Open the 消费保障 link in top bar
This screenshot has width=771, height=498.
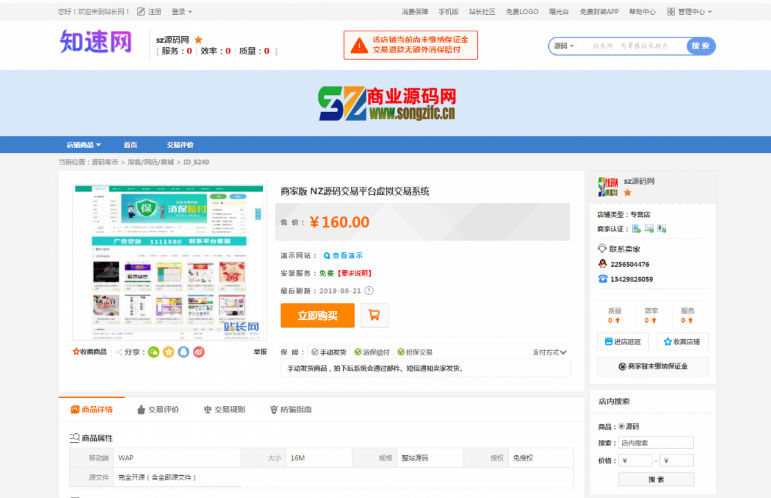point(415,11)
